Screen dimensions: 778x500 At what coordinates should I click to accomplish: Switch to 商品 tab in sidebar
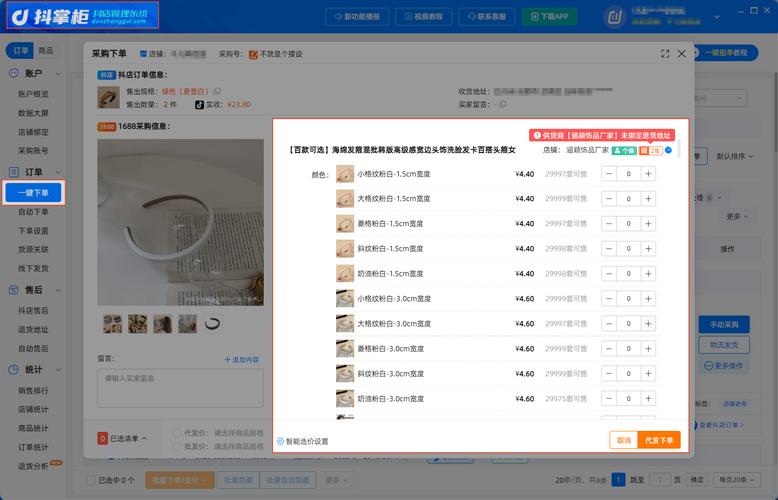point(46,51)
